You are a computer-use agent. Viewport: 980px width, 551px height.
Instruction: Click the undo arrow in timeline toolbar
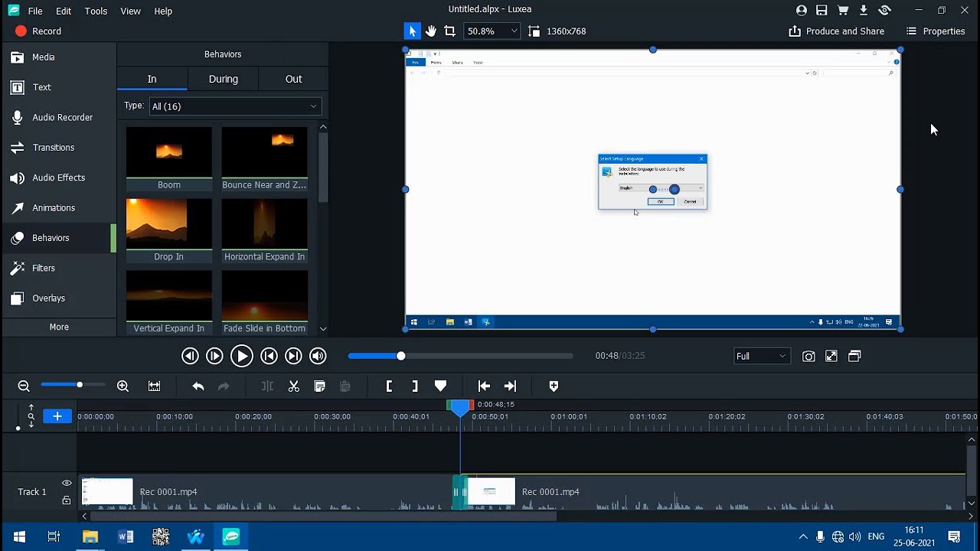[x=198, y=386]
